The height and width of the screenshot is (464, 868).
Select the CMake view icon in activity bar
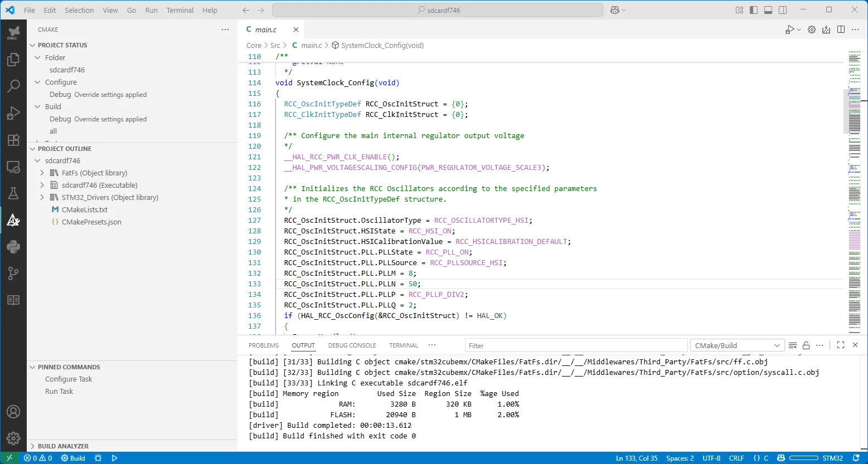pyautogui.click(x=13, y=220)
